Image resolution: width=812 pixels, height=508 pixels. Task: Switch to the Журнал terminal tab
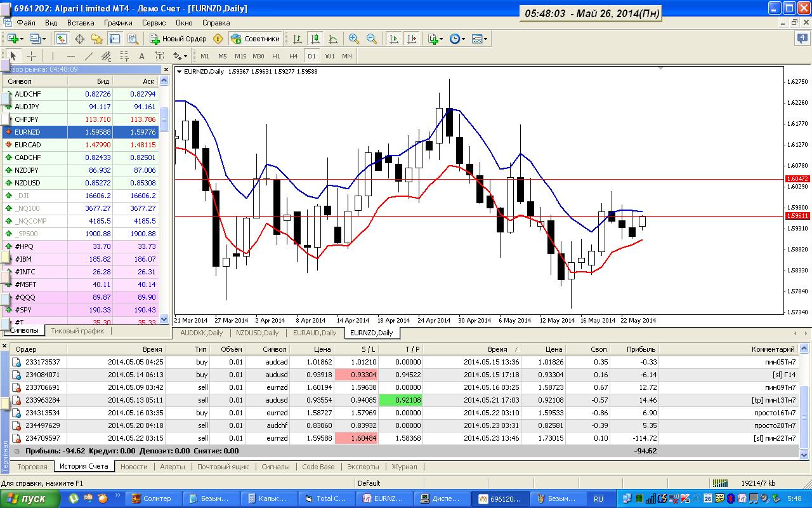pos(404,467)
